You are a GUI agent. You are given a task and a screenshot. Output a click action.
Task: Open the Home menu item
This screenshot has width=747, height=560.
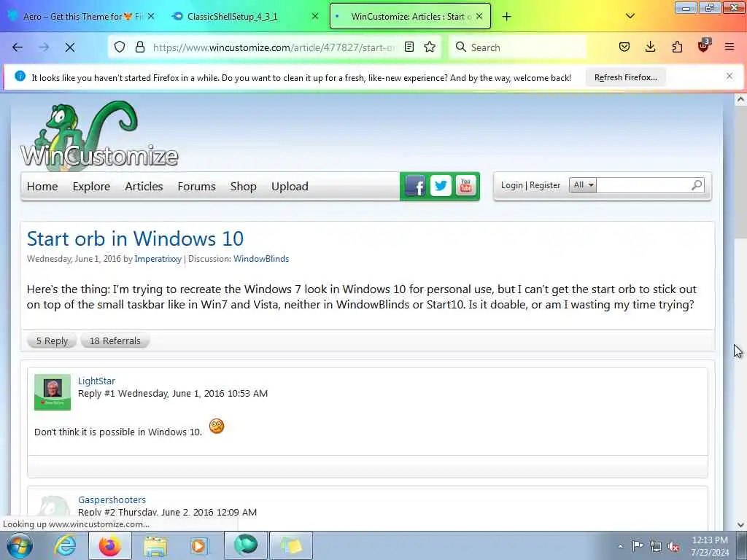point(42,186)
